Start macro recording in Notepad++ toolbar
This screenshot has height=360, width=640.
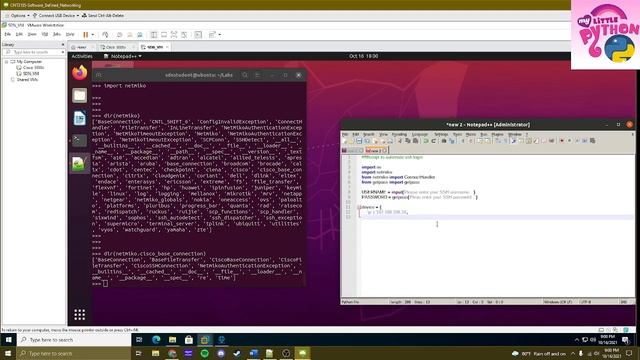pos(562,141)
